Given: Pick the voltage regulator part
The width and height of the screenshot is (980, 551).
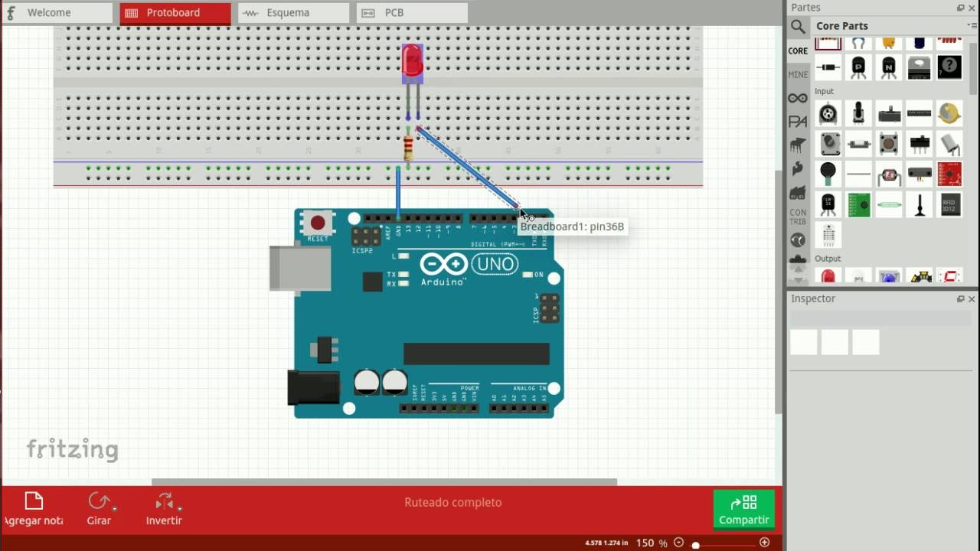Looking at the screenshot, I should (x=919, y=67).
